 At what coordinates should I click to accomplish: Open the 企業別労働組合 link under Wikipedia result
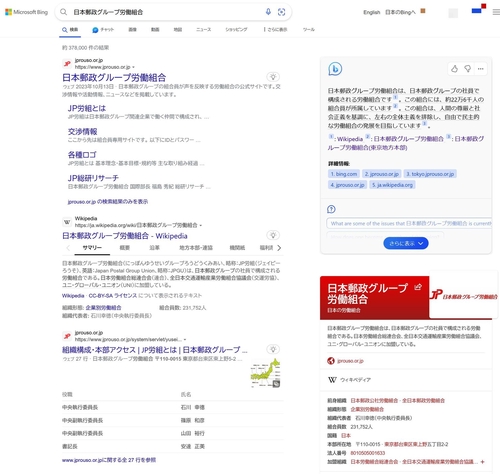103,308
